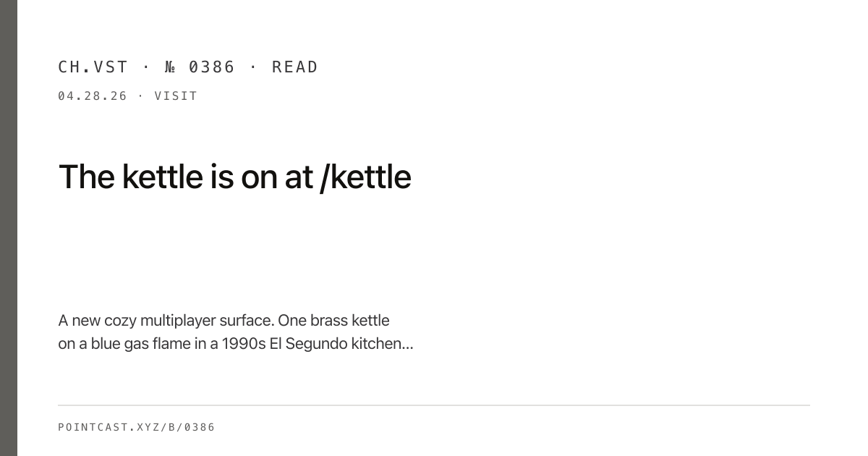The image size is (868, 456).
Task: Open the POINTCAST.XYZ/B/0386 footer URL
Action: pos(137,427)
